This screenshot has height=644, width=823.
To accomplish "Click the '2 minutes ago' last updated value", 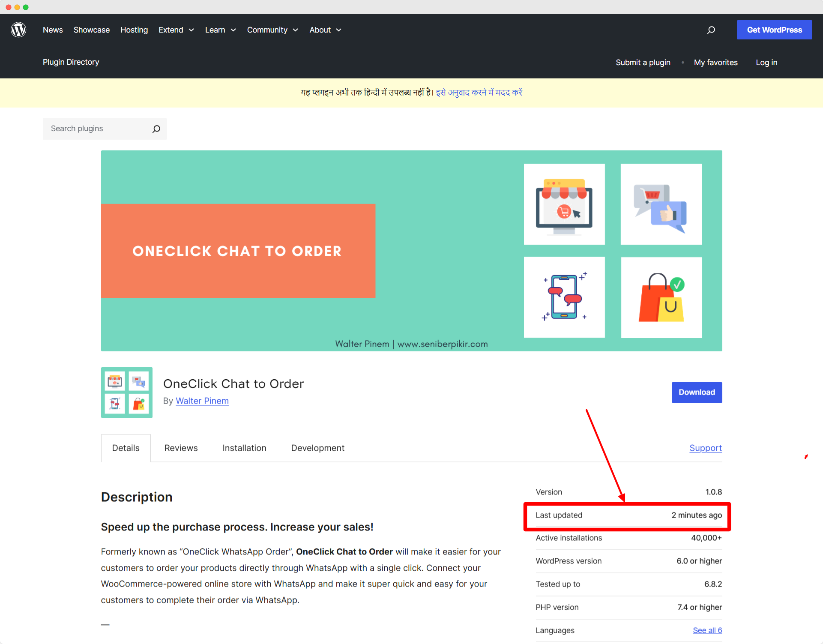I will 697,515.
